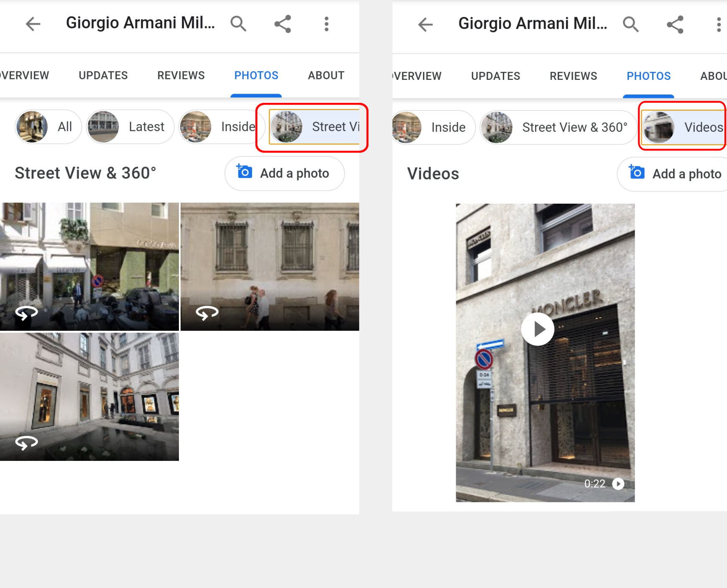Tap small play icon beside 0:22 duration
727x588 pixels.
pyautogui.click(x=618, y=484)
